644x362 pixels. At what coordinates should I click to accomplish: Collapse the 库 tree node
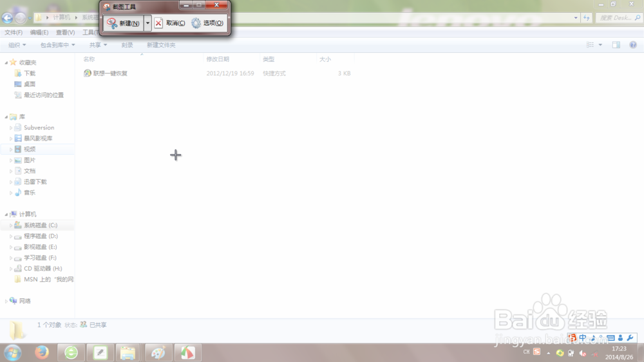pyautogui.click(x=6, y=117)
